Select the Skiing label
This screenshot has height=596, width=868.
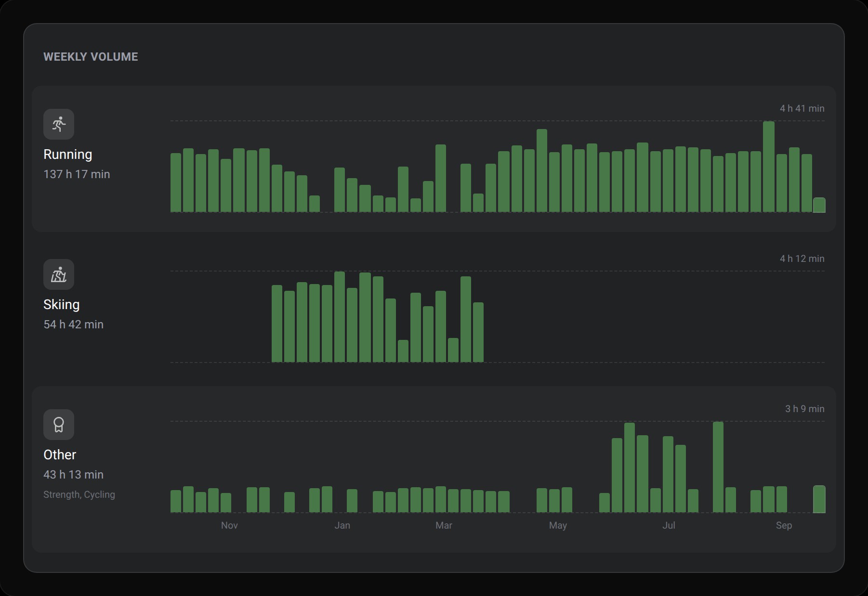61,305
